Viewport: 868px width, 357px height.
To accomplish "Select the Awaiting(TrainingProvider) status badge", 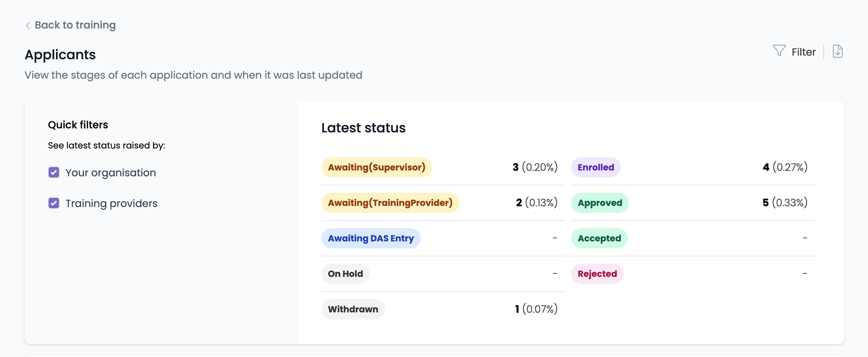I will 390,203.
